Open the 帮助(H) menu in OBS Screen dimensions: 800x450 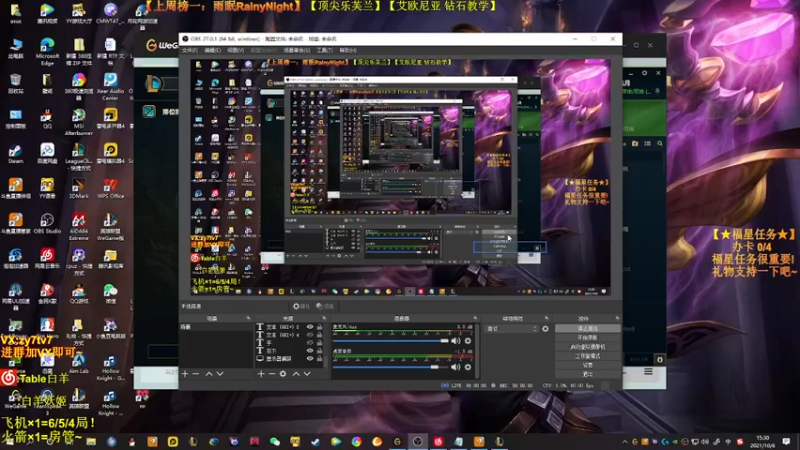tap(348, 51)
